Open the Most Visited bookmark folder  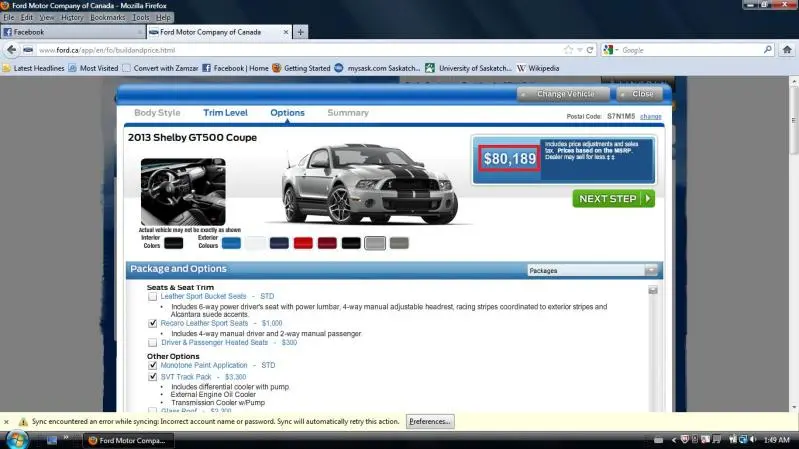point(94,68)
